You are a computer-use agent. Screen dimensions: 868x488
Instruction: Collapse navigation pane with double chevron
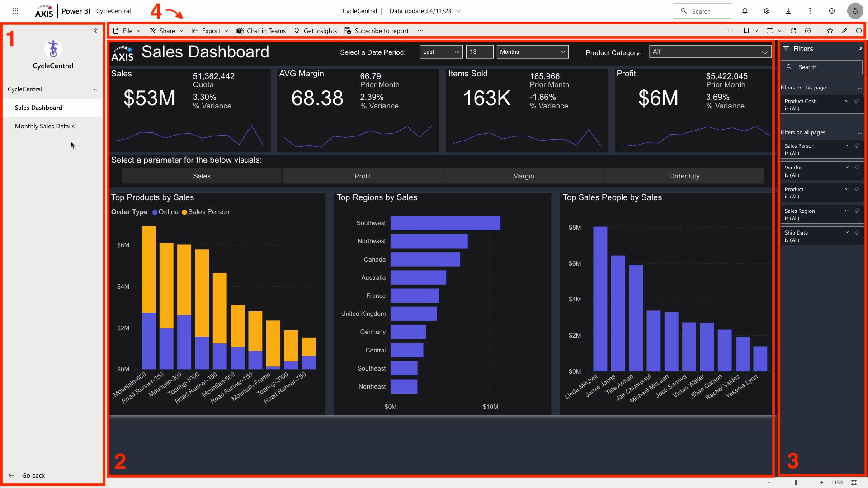point(95,31)
